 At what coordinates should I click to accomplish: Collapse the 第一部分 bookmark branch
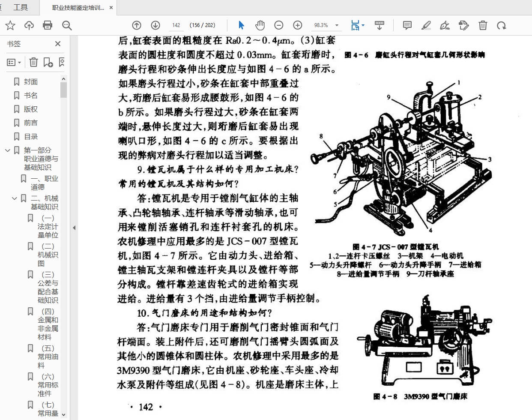(x=8, y=150)
